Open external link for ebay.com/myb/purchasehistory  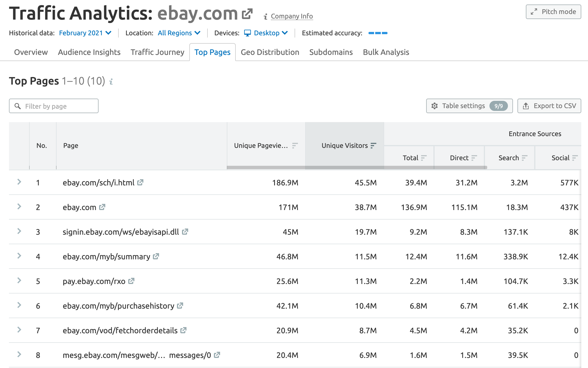(x=180, y=306)
